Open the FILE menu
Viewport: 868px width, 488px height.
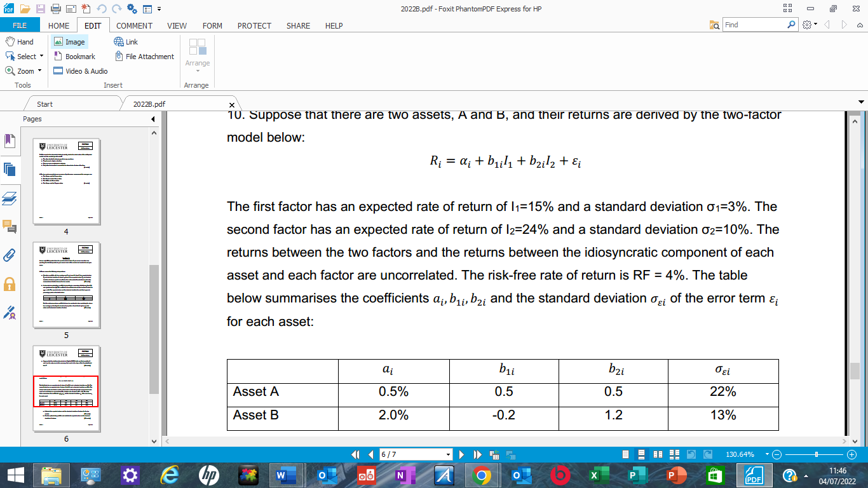click(20, 25)
